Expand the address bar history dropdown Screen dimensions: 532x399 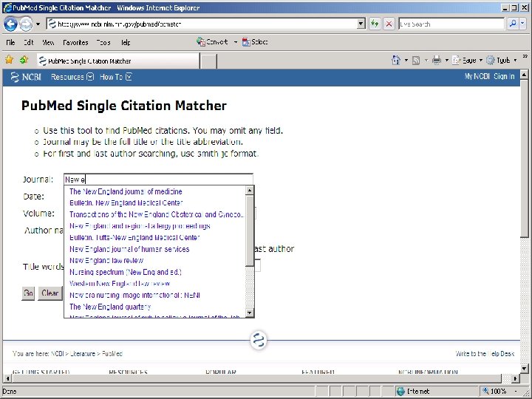pyautogui.click(x=361, y=24)
